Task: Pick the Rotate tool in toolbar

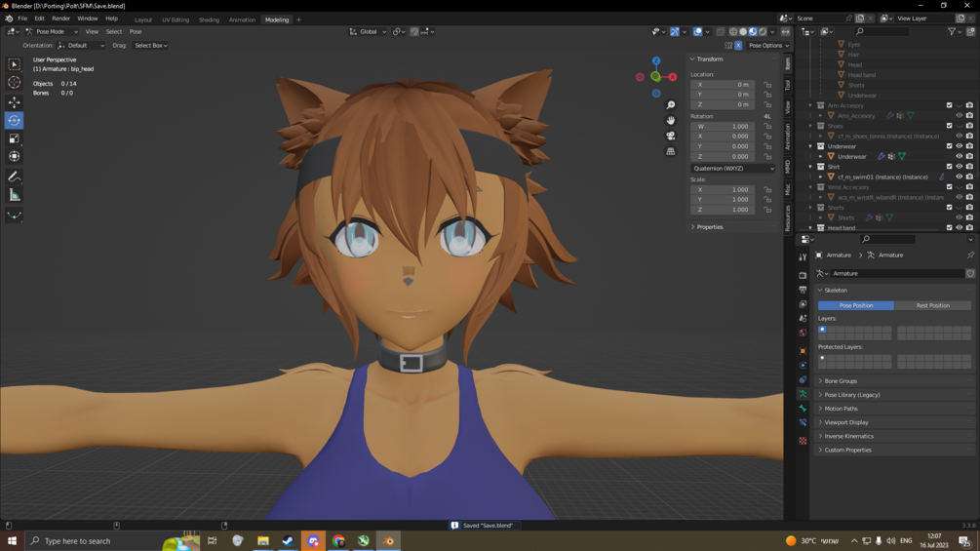Action: [x=14, y=120]
